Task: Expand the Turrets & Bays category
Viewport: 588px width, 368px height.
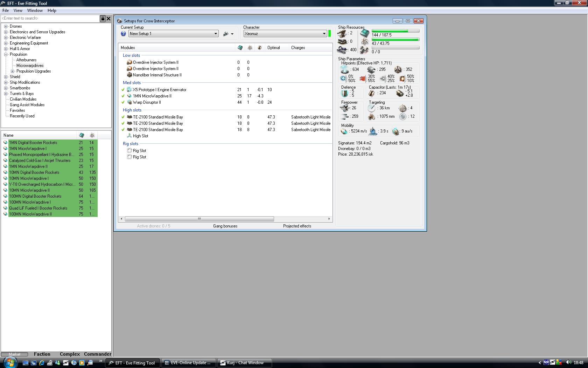Action: (x=6, y=94)
